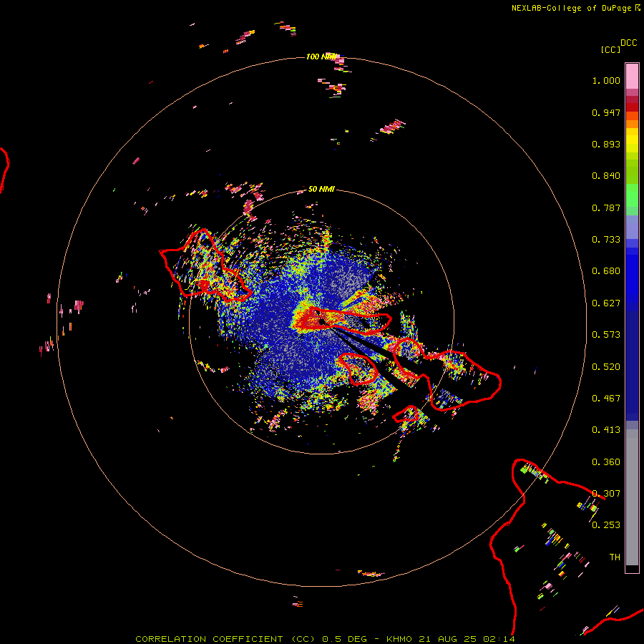Image resolution: width=644 pixels, height=644 pixels.
Task: Click the 0.733 scale value
Action: coord(606,240)
